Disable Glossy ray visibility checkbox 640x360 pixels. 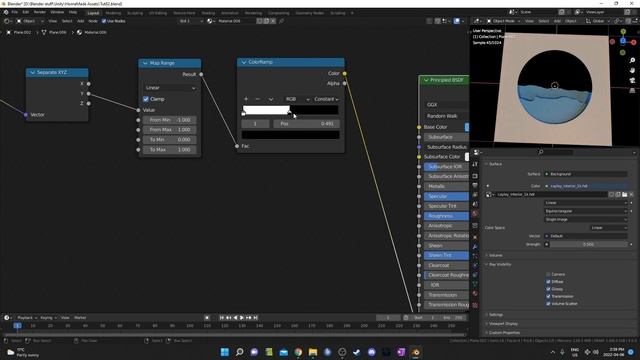(x=548, y=289)
